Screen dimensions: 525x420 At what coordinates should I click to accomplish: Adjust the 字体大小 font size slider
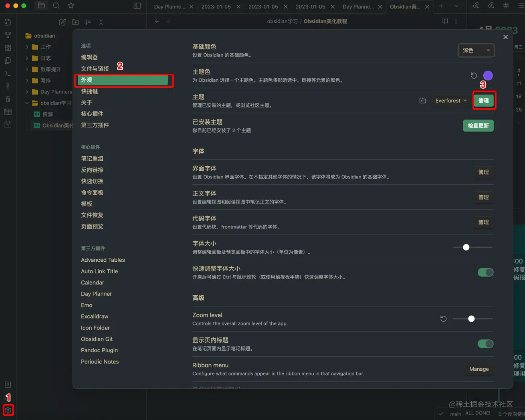[472, 247]
